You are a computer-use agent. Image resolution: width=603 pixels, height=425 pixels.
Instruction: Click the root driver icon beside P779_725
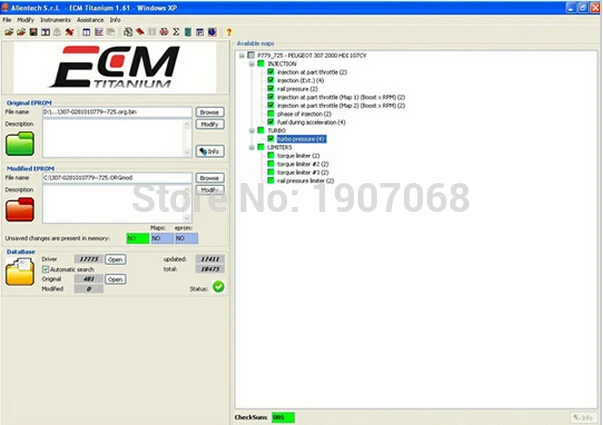click(x=251, y=55)
